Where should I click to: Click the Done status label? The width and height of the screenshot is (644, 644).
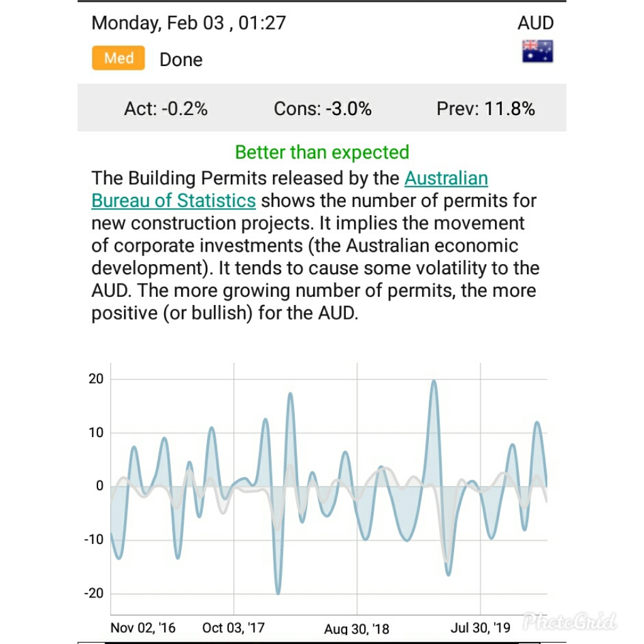click(x=180, y=60)
